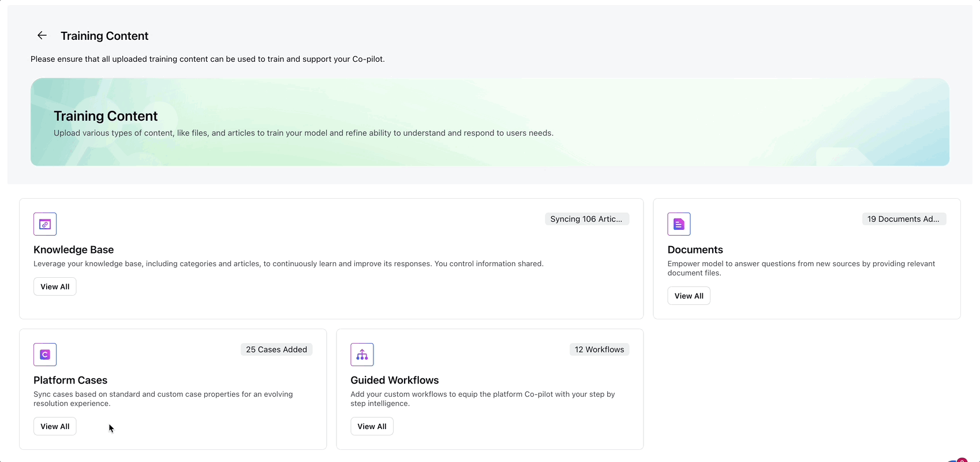Click the Documents card title
The height and width of the screenshot is (462, 980).
pyautogui.click(x=695, y=249)
